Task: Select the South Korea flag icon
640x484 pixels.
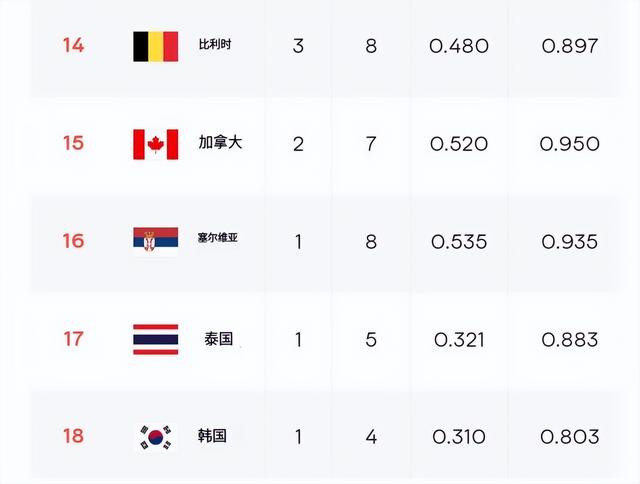Action: coord(156,437)
